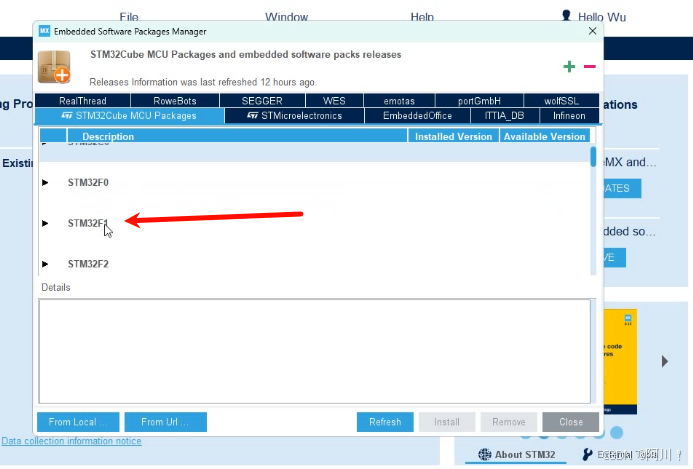Click the green plus add-pack icon
Screen dimensions: 693x469
click(569, 67)
